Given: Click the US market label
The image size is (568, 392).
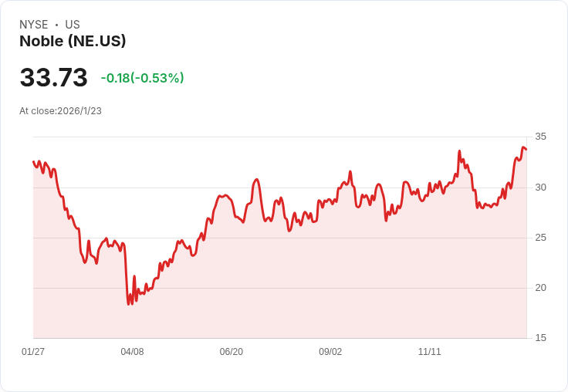Looking at the screenshot, I should [73, 25].
